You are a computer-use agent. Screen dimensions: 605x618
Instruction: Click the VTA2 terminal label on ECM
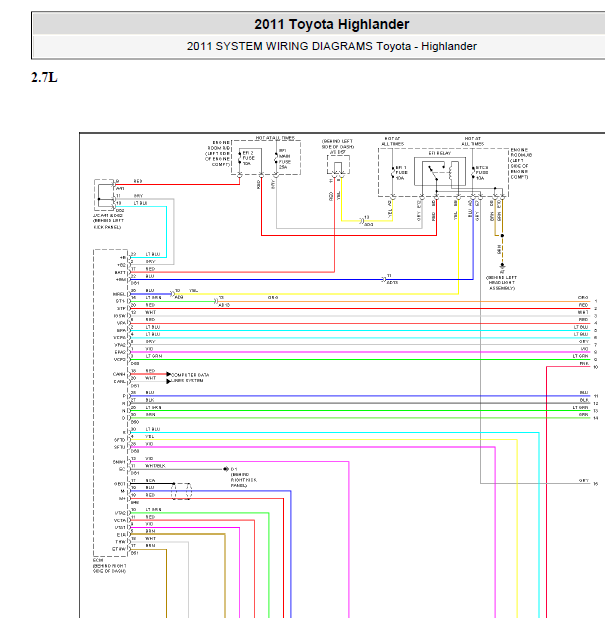click(120, 513)
